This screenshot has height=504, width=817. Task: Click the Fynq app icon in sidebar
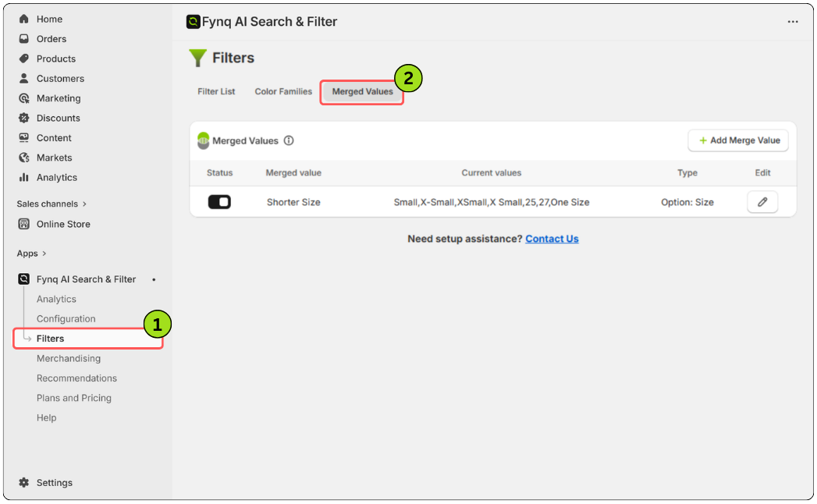[24, 279]
